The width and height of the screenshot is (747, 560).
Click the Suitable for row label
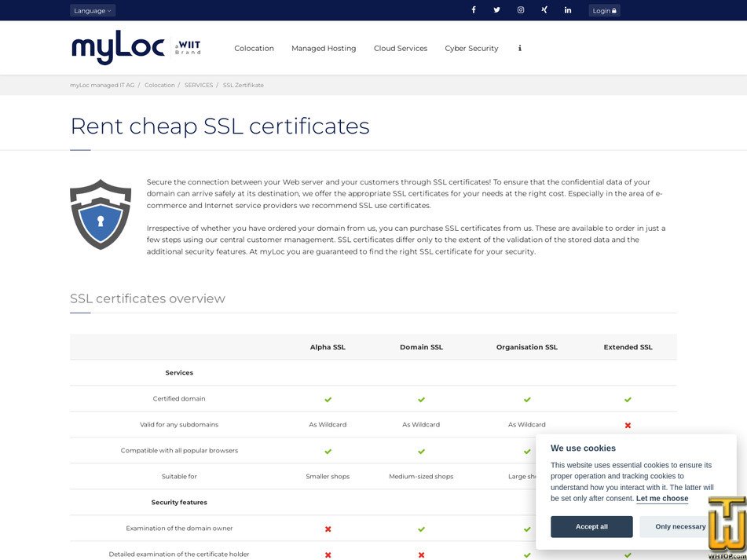point(179,476)
